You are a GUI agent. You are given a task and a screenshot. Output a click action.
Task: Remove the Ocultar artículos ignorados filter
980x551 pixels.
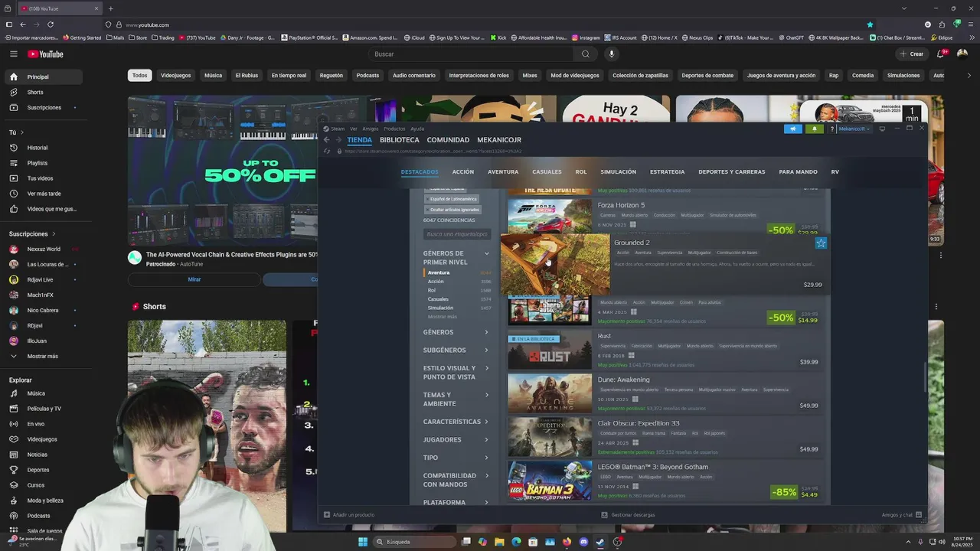click(x=452, y=210)
